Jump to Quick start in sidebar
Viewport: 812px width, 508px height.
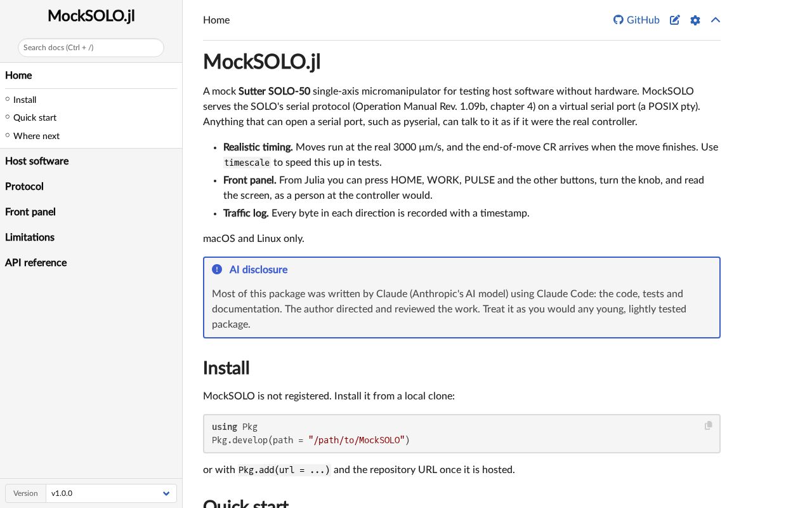click(x=35, y=117)
